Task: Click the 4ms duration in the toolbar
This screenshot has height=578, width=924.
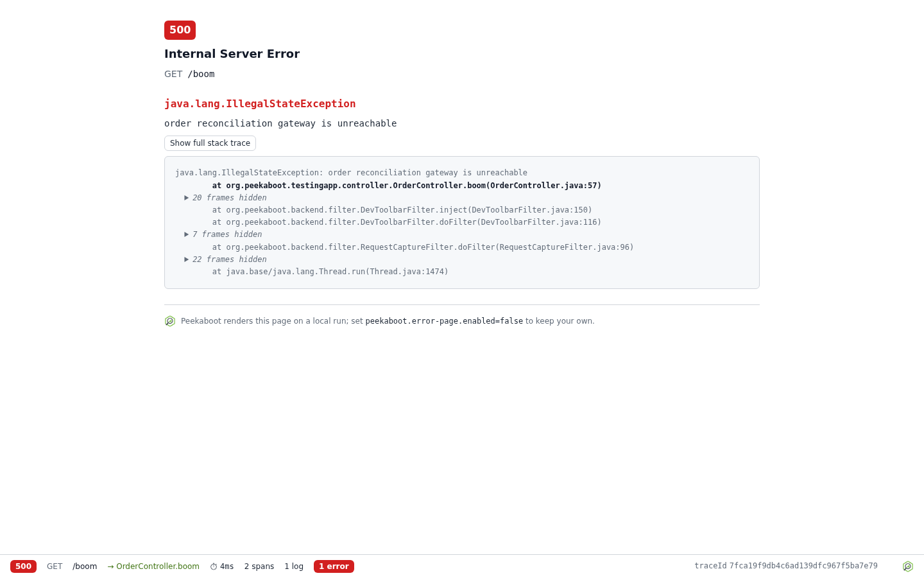Action: click(x=227, y=566)
